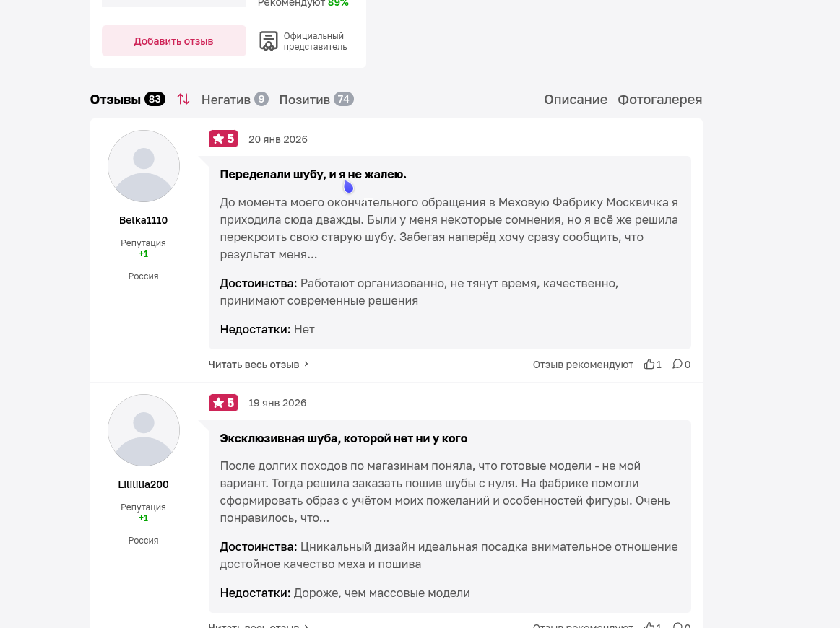Go to the Описание section
Viewport: 840px width, 628px height.
pyautogui.click(x=575, y=100)
